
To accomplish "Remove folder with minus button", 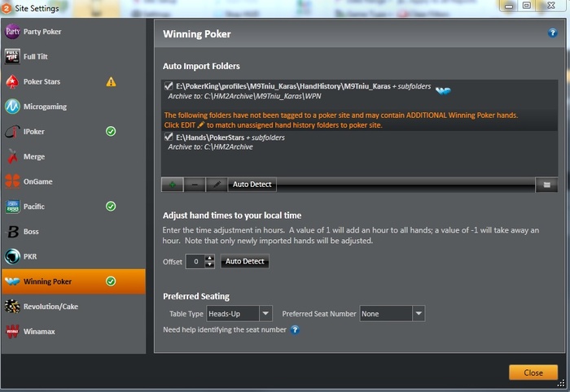I will tap(195, 185).
